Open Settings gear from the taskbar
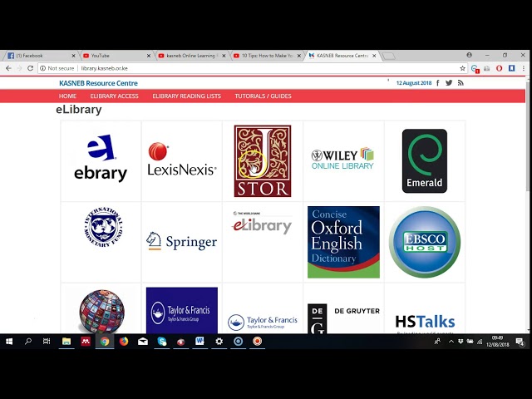Viewport: 532px width, 399px height. tap(219, 342)
